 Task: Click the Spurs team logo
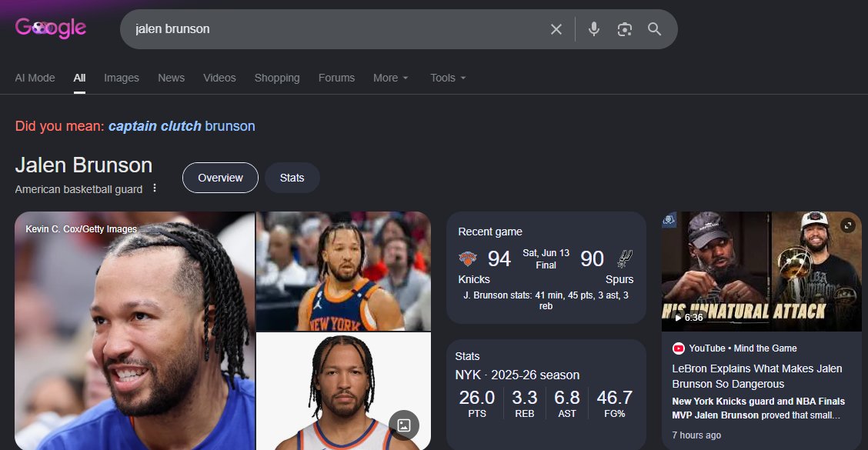pyautogui.click(x=624, y=258)
